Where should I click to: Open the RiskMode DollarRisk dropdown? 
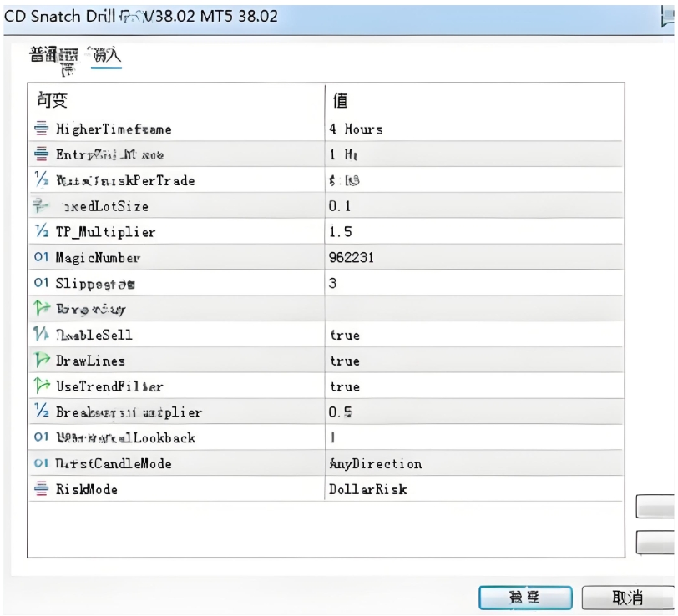pos(367,490)
